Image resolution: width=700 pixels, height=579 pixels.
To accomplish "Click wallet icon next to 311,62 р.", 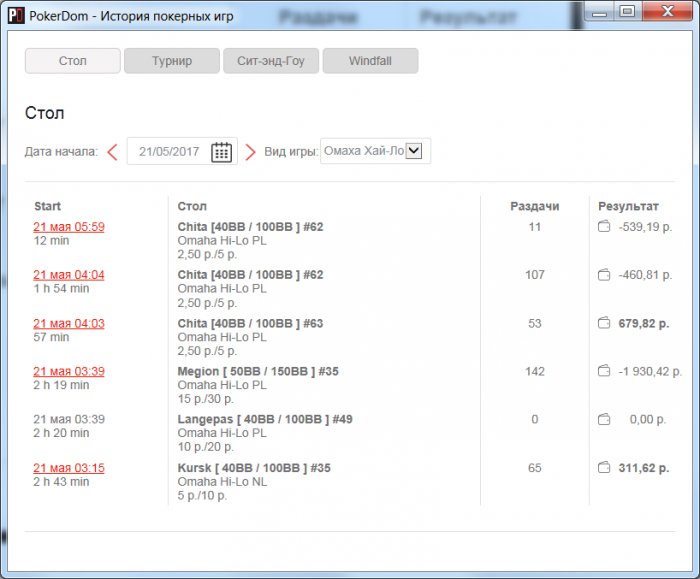I will click(604, 468).
